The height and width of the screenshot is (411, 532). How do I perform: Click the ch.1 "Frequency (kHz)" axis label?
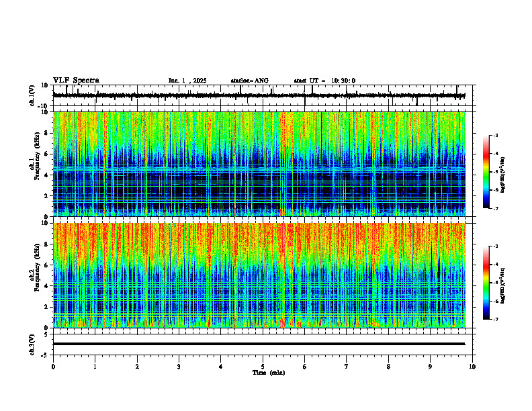point(37,156)
